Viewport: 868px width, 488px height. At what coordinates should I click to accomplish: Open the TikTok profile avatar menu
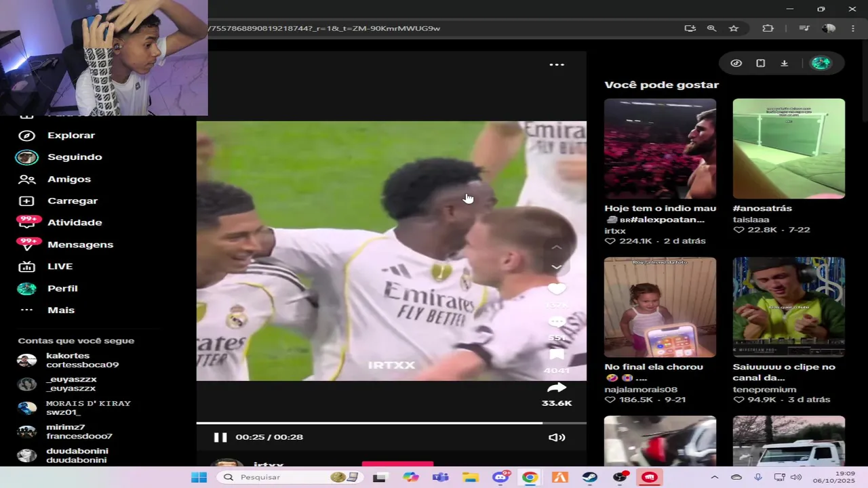click(821, 63)
